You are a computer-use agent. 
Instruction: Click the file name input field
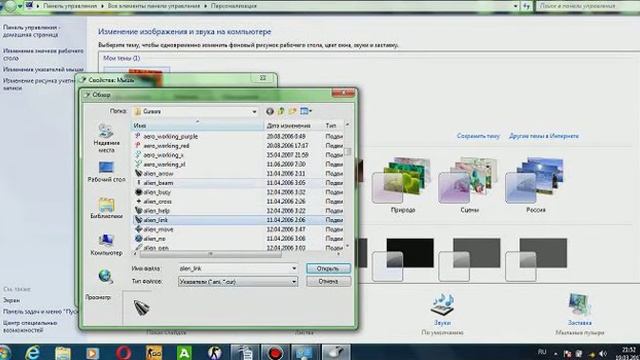tap(234, 269)
